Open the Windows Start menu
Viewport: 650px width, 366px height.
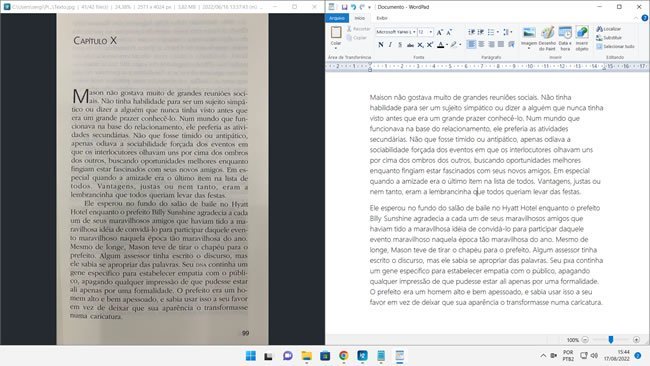(251, 356)
